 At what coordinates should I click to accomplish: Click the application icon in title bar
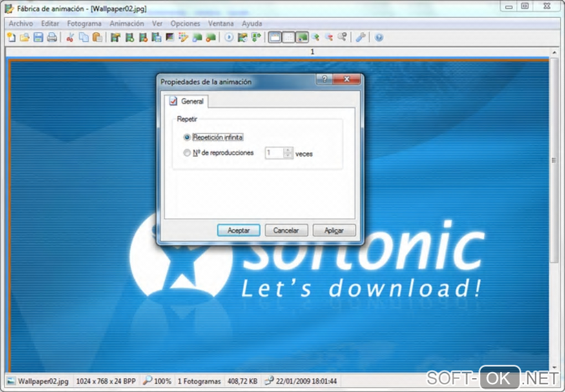9,8
